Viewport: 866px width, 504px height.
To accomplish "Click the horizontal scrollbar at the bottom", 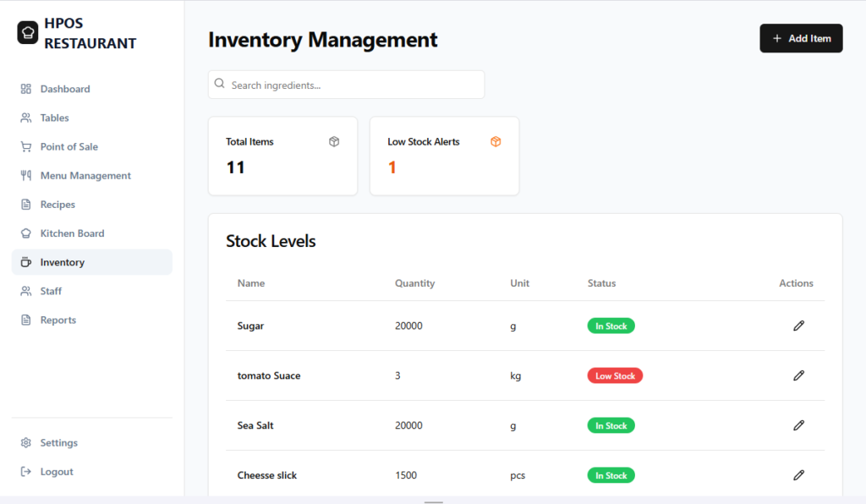I will click(433, 501).
